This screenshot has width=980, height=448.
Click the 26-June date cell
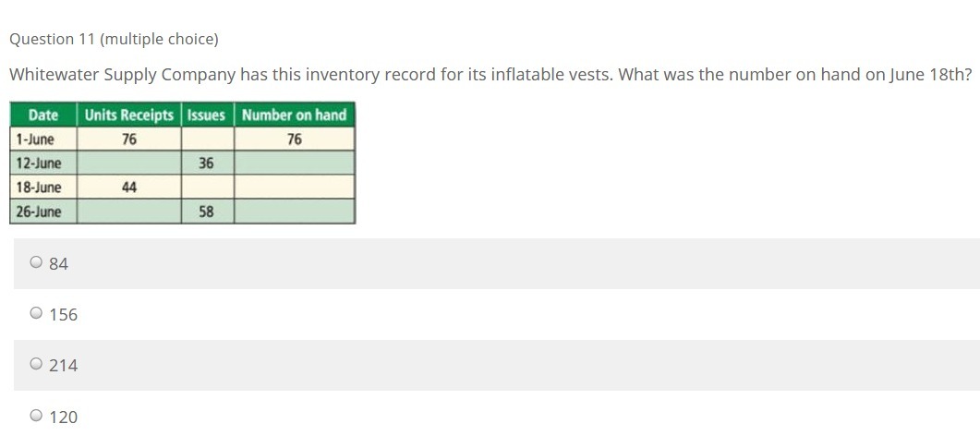pos(38,212)
